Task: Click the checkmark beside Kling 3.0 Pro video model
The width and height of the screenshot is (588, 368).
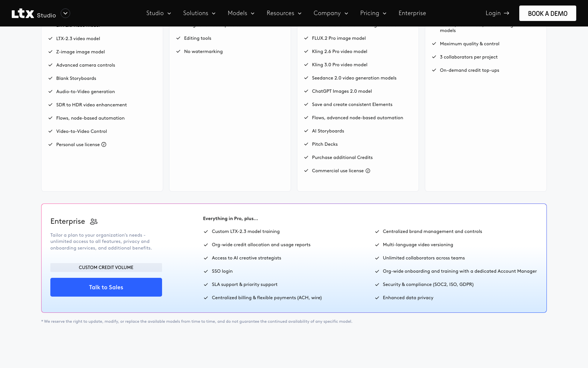Action: 306,65
